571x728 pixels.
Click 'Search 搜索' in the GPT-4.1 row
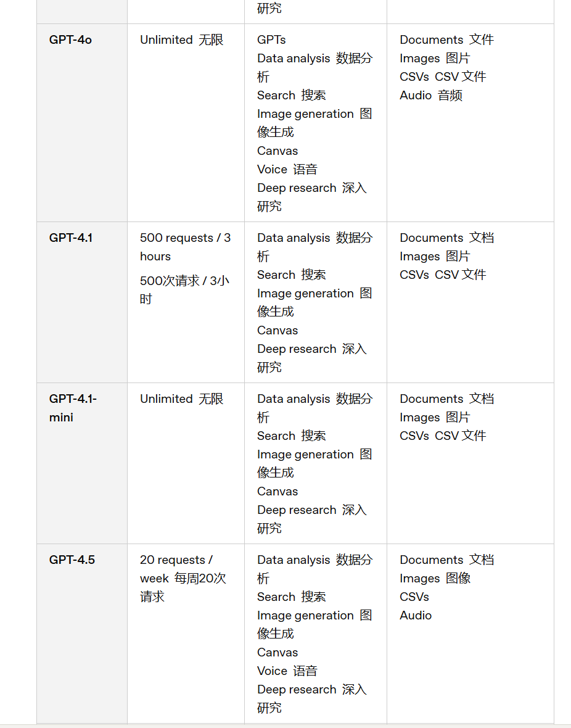point(292,275)
